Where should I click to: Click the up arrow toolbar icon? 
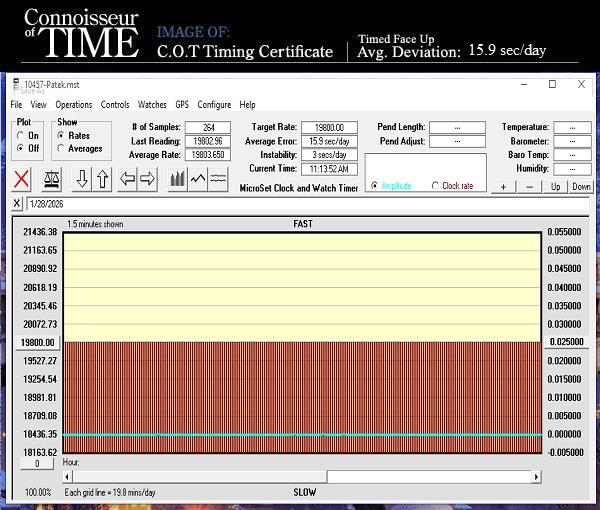(102, 179)
